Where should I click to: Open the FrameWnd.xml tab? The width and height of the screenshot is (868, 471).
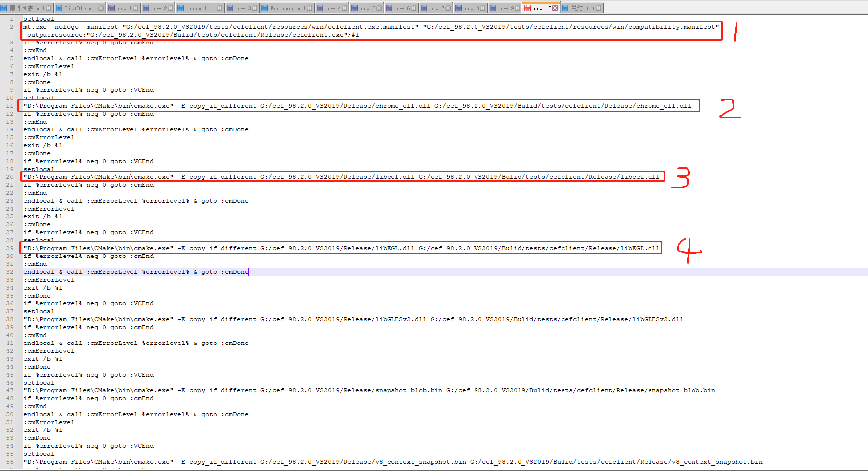pos(287,8)
